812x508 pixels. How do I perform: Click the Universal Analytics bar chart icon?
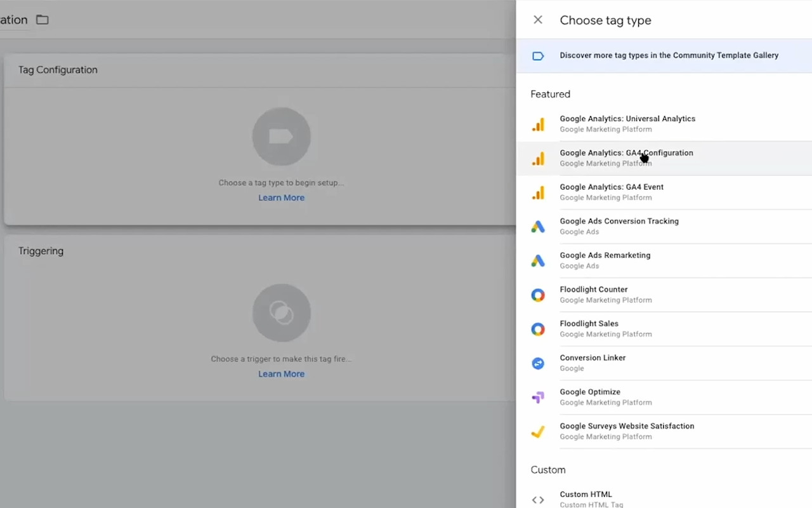pos(538,124)
